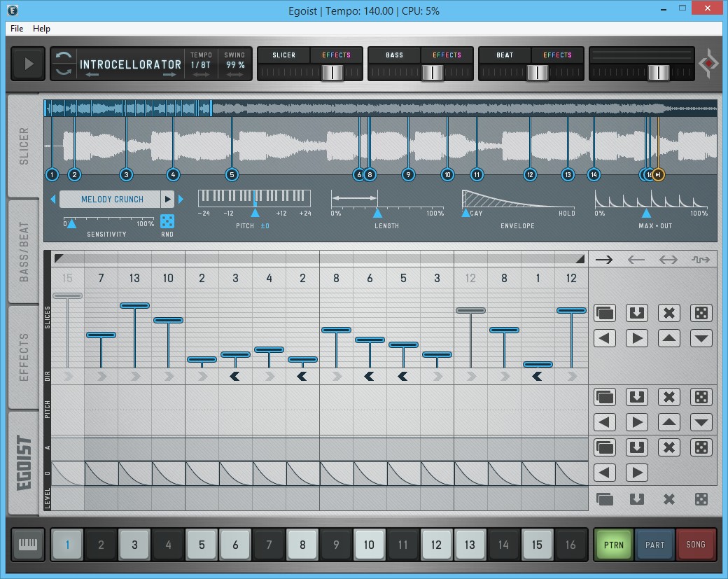Clear slices row with X icon
This screenshot has height=579, width=728.
pos(669,313)
